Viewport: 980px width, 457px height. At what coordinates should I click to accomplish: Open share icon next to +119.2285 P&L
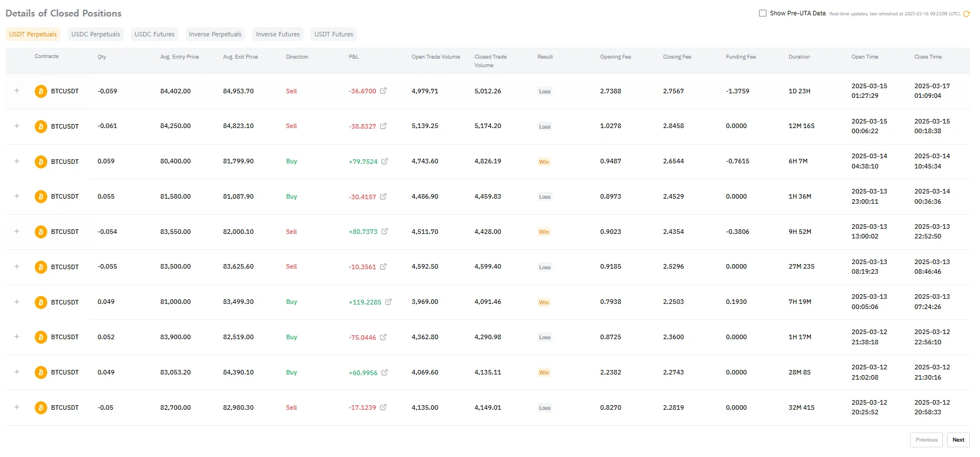[x=388, y=302]
